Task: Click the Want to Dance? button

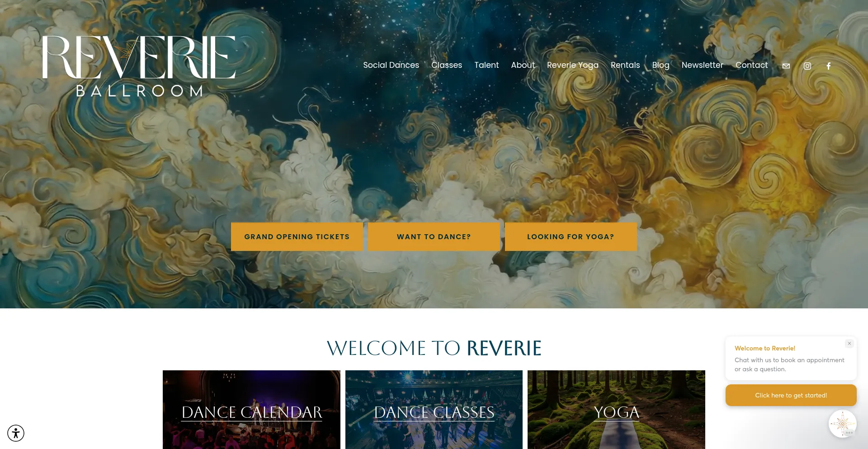Action: point(434,236)
